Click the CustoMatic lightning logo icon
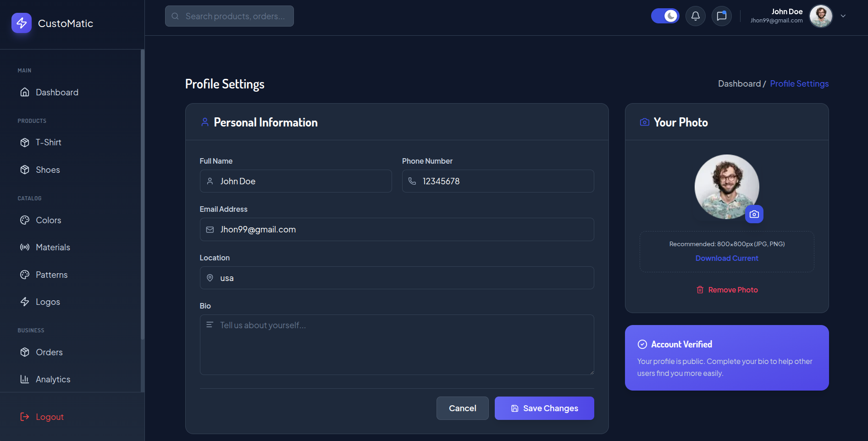868x441 pixels. click(22, 23)
